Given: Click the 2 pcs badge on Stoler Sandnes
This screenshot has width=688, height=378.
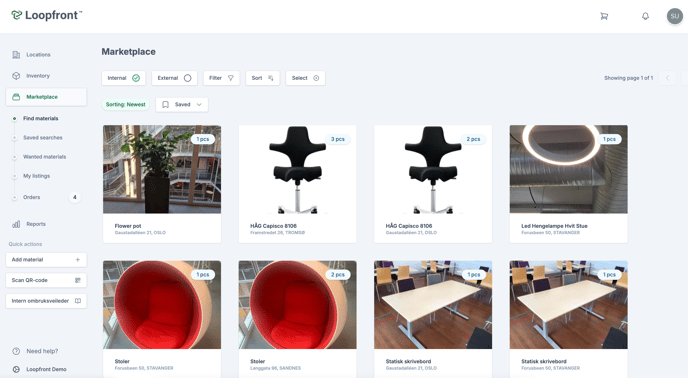Looking at the screenshot, I should [x=337, y=275].
